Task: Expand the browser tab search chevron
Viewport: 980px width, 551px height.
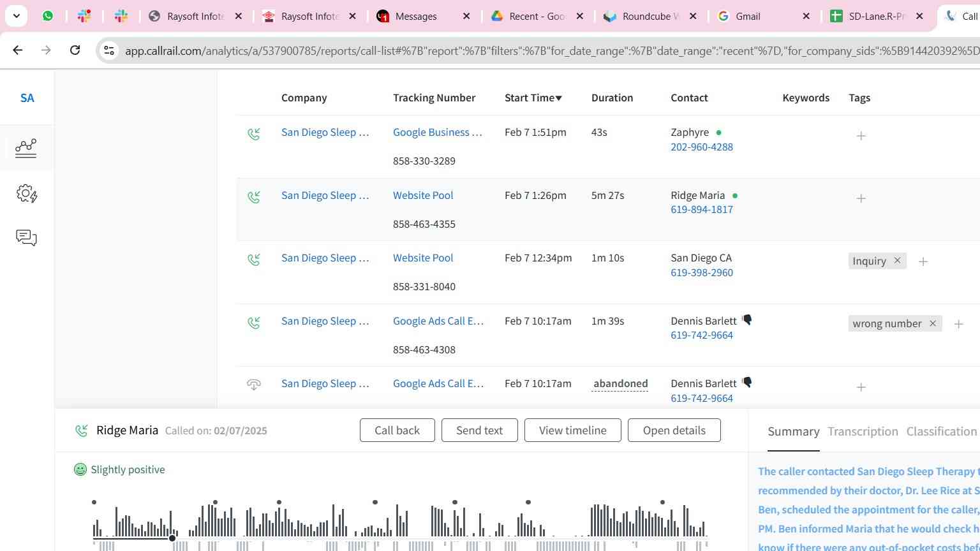Action: (16, 16)
